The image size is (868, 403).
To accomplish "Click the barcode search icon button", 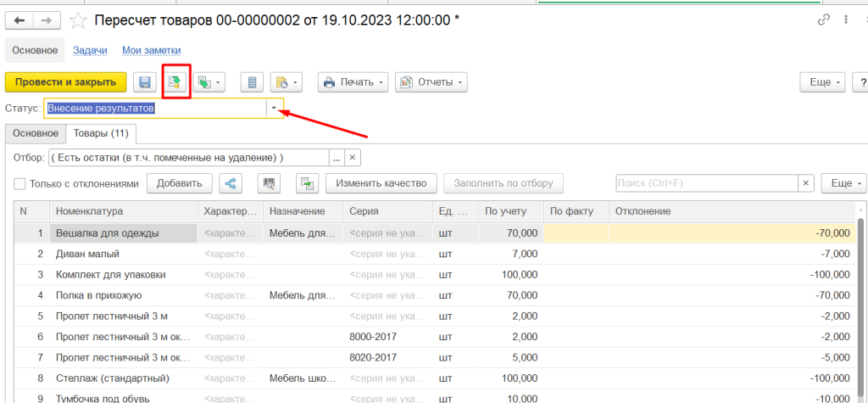I will [270, 183].
